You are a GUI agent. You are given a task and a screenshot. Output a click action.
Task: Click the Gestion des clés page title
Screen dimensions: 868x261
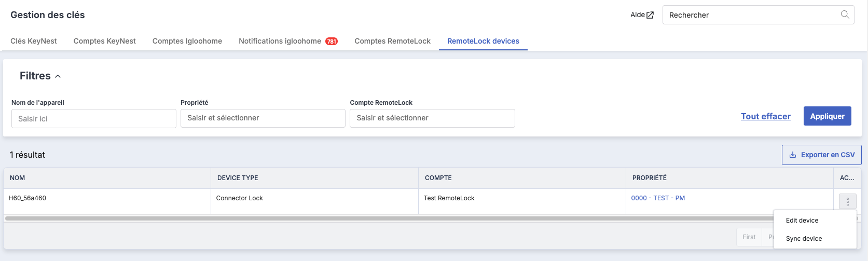point(48,15)
